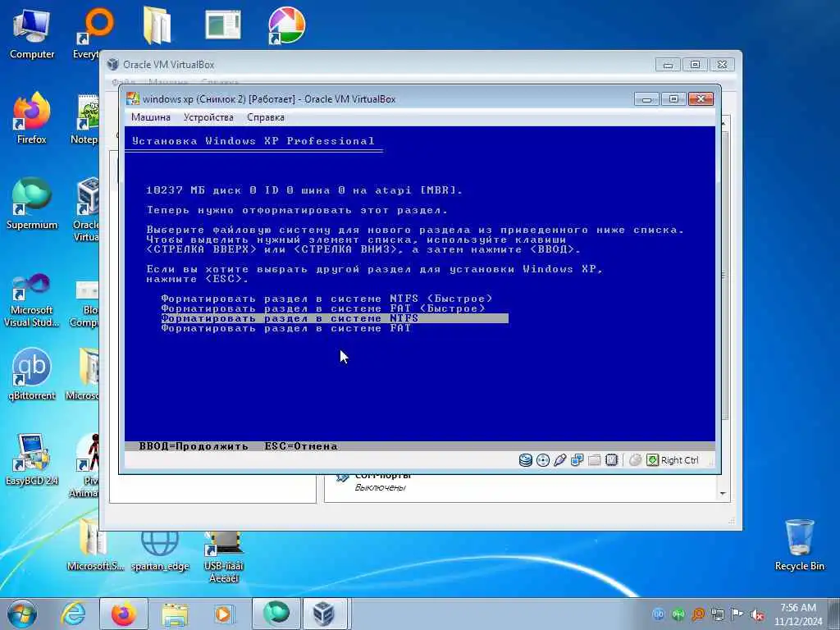This screenshot has width=840, height=630.
Task: Open network adapters indicator in VM status bar
Action: (x=577, y=460)
